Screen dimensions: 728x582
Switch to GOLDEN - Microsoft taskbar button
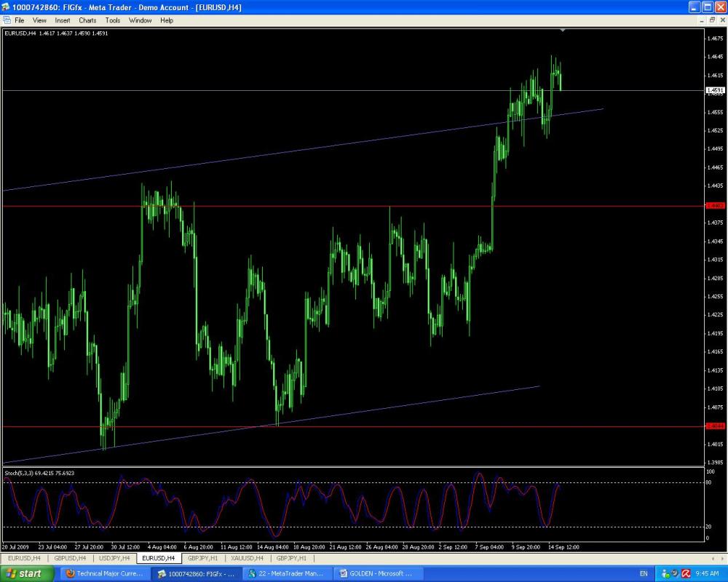[377, 574]
